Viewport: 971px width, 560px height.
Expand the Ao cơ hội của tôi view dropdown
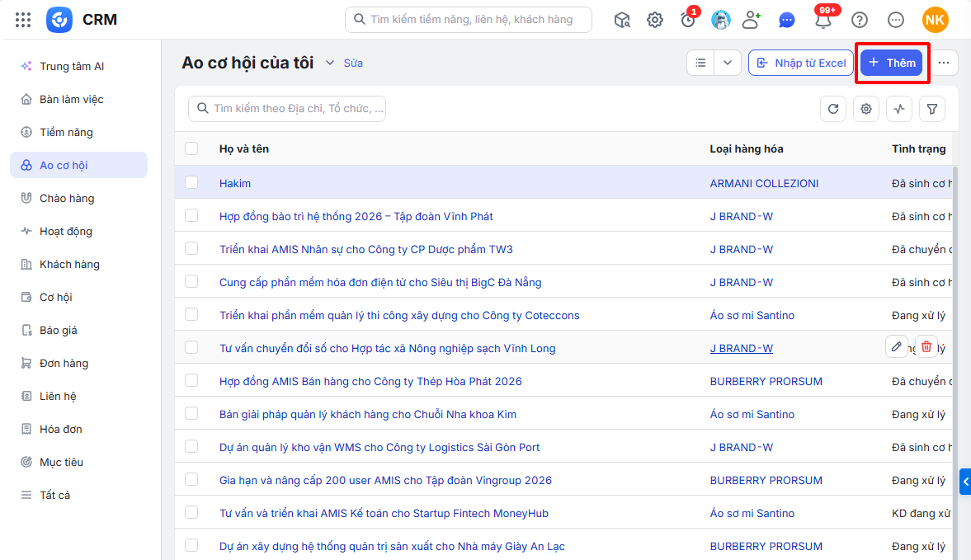tap(330, 63)
